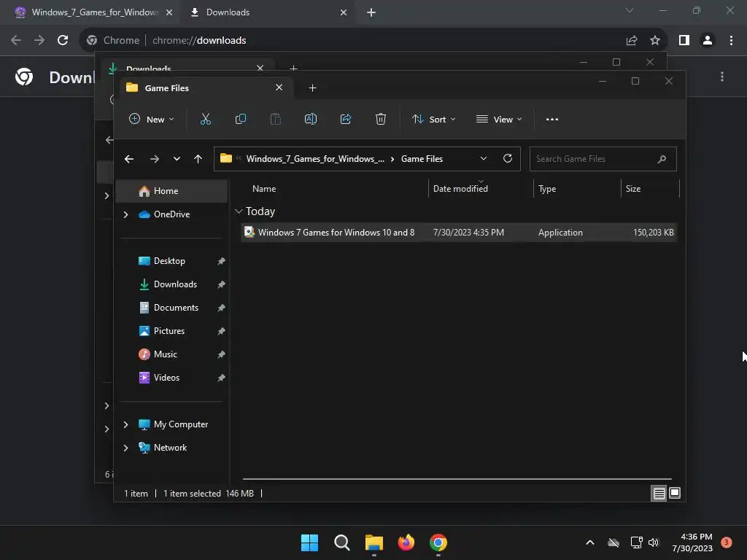747x560 pixels.
Task: Collapse the Today group
Action: [239, 211]
